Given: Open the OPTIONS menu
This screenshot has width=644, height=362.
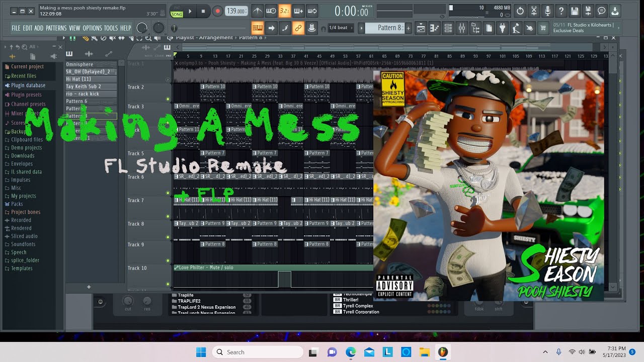Looking at the screenshot, I should [x=92, y=28].
